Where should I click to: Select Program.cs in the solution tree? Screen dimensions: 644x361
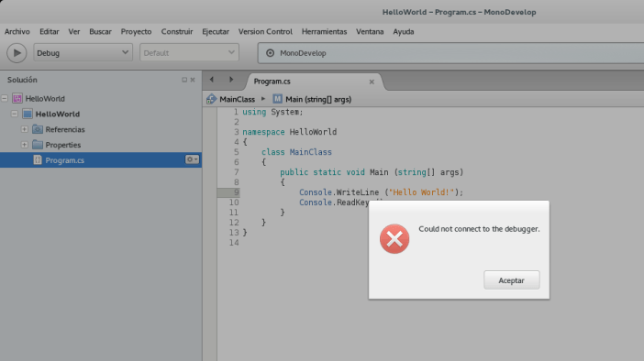click(x=101, y=160)
